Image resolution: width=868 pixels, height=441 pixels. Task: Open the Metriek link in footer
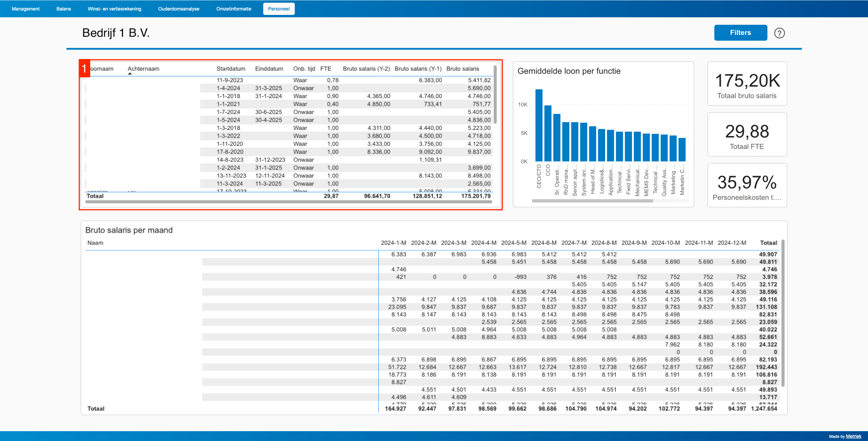(x=853, y=436)
